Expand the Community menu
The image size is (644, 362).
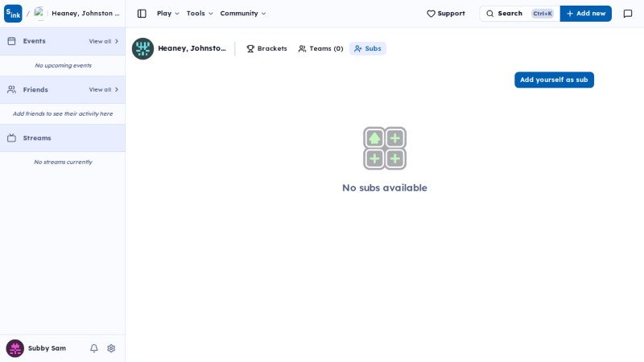point(243,14)
